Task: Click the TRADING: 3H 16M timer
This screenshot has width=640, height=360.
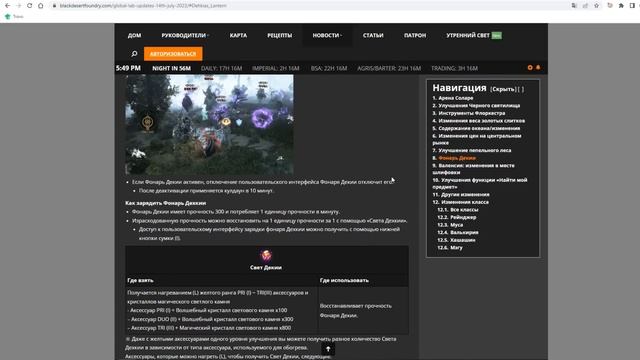Action: pos(454,68)
